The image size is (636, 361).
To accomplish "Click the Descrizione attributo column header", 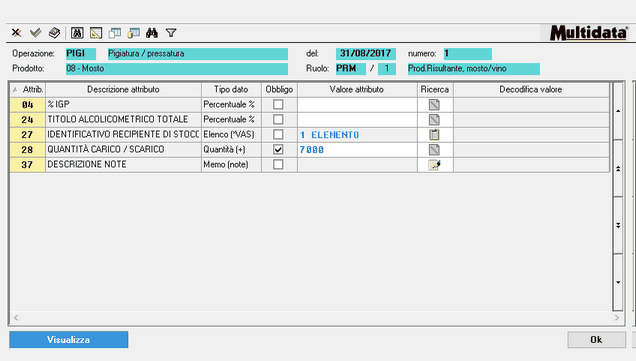I will 123,90.
